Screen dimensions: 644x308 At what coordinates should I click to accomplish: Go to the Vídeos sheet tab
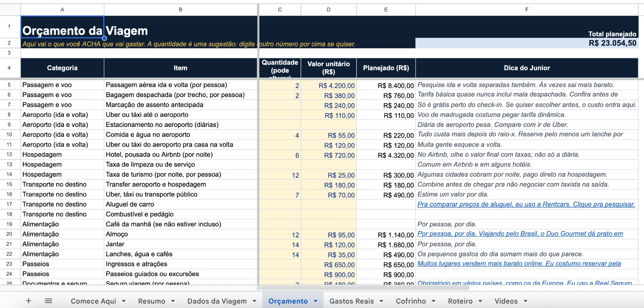506,301
